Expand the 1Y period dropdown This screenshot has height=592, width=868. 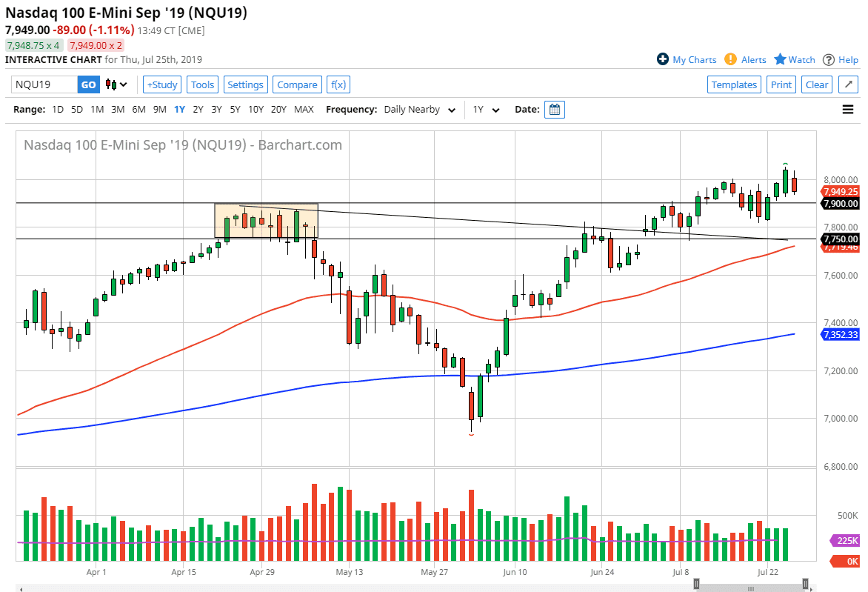point(487,110)
